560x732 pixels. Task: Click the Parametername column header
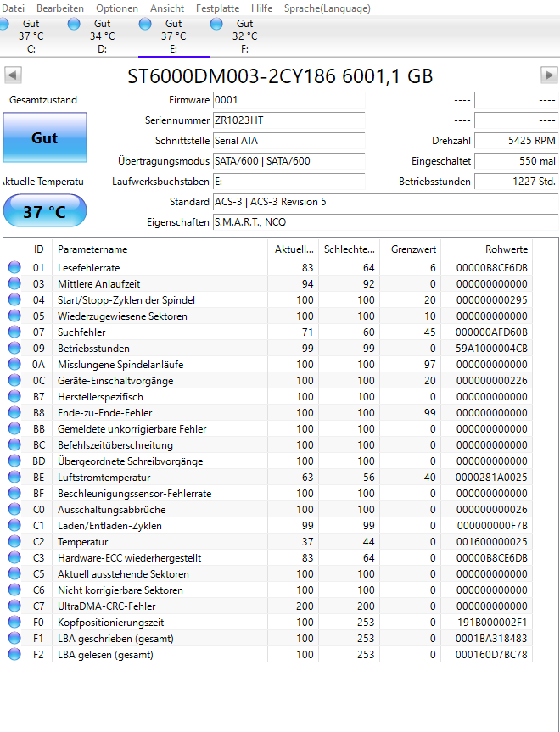pyautogui.click(x=160, y=249)
